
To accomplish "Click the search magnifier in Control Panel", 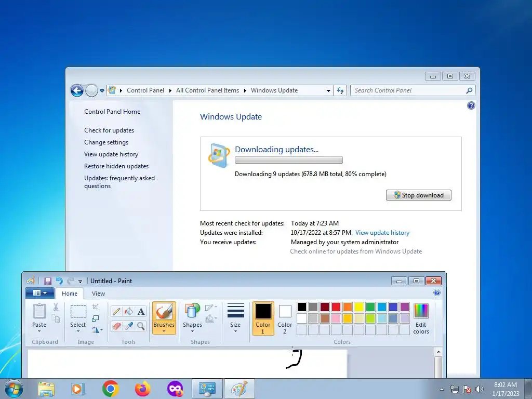I will (x=469, y=90).
